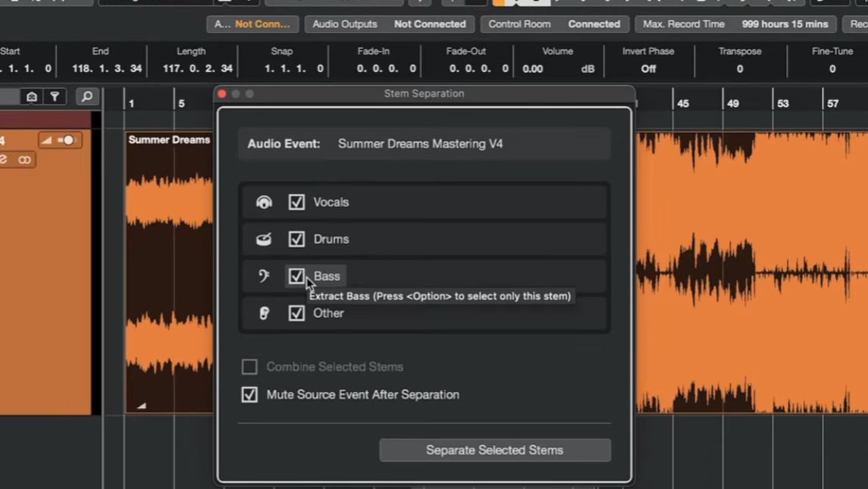This screenshot has width=868, height=489.
Task: Uncheck the Bass stem checkbox
Action: click(296, 276)
